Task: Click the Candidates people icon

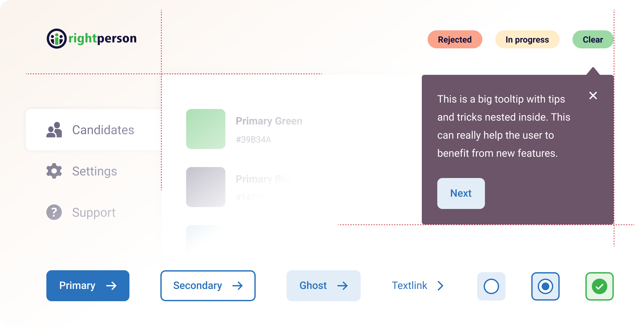Action: (x=54, y=130)
